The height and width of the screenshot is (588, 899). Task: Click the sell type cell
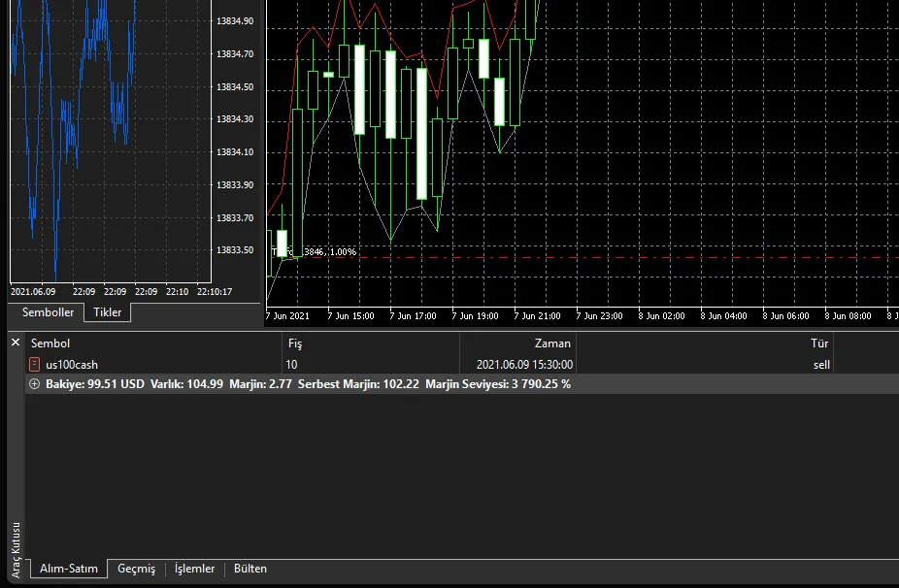pyautogui.click(x=821, y=365)
